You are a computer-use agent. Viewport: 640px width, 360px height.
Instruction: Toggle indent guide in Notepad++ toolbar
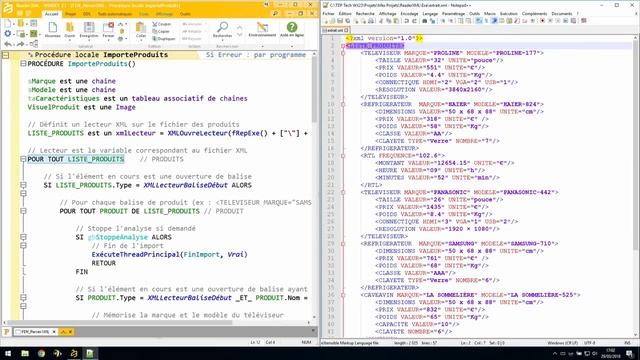click(494, 20)
